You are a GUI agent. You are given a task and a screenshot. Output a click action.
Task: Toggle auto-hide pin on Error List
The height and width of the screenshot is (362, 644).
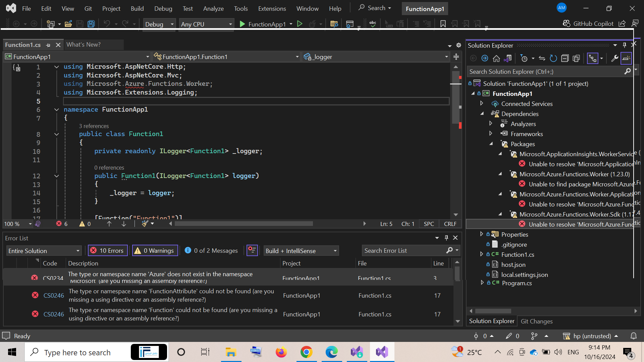tap(446, 238)
